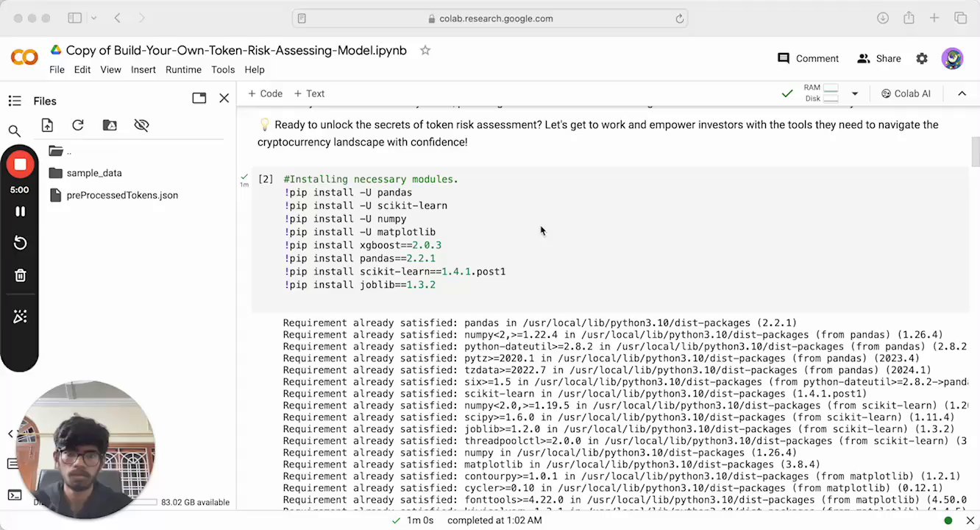Open the sample_data folder
This screenshot has width=980, height=530.
(93, 173)
